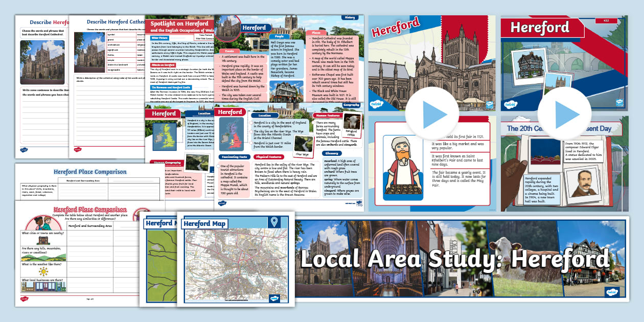Switch to the History section on the fact file

(350, 17)
